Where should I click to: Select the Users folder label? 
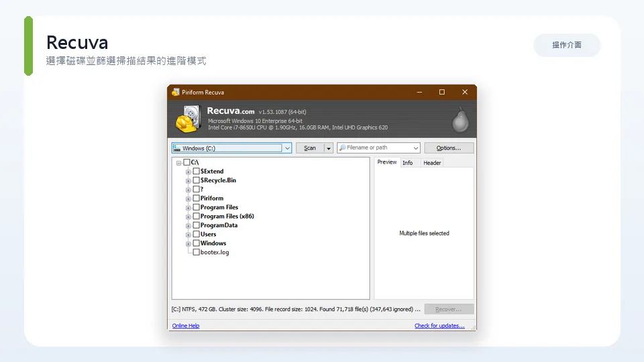(x=208, y=235)
